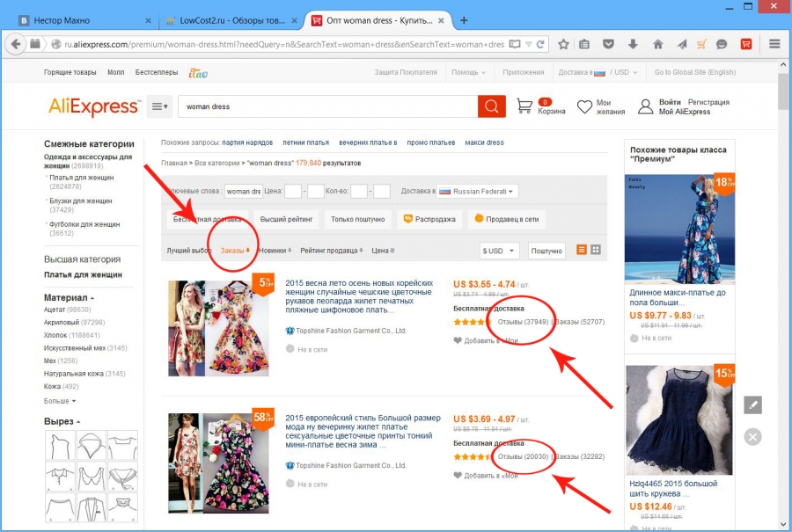792x532 pixels.
Task: Click the AliExpress logo
Action: click(x=94, y=106)
